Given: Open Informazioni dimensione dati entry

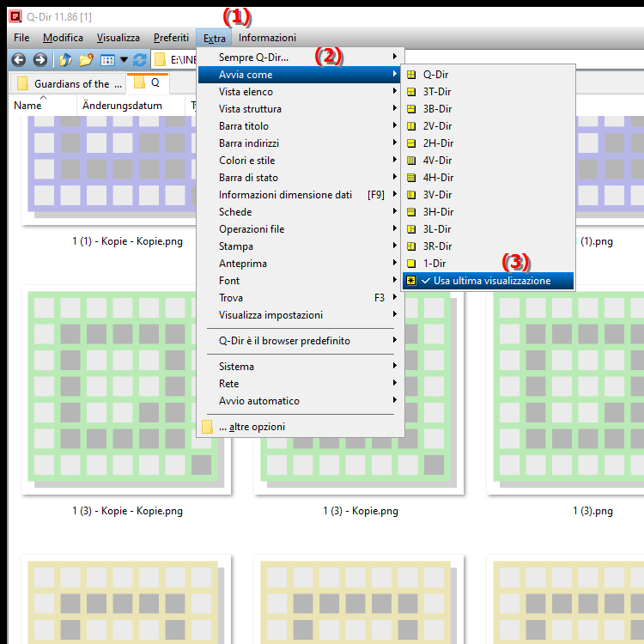Looking at the screenshot, I should coord(301,195).
